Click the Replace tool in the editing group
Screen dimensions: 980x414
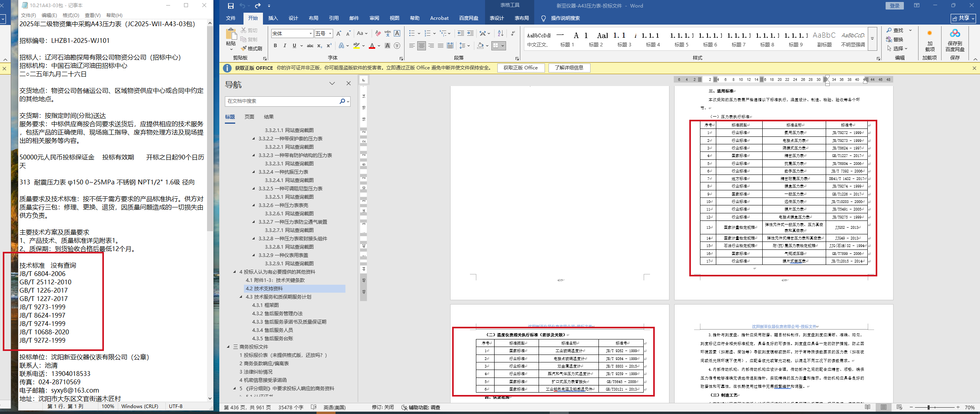pos(895,39)
